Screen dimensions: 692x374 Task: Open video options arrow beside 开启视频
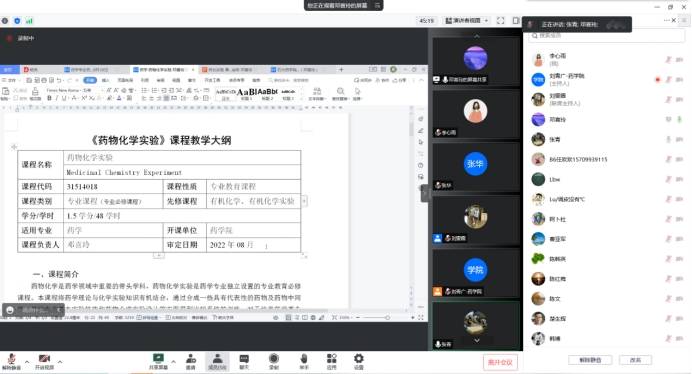(60, 362)
